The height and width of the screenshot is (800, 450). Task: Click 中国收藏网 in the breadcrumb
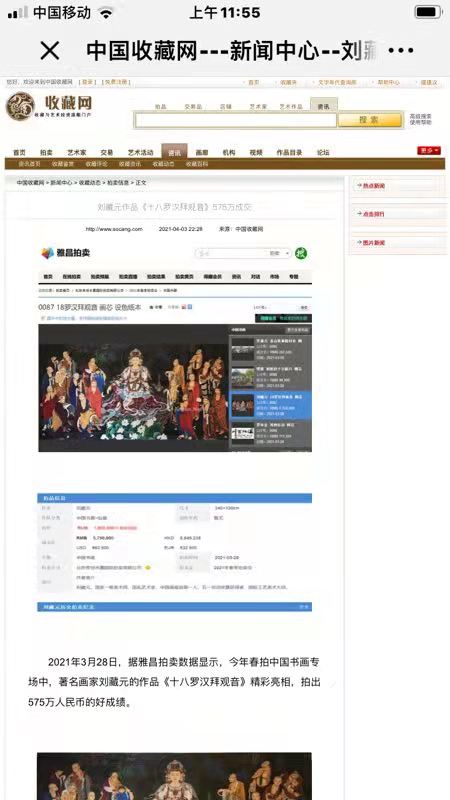click(30, 182)
